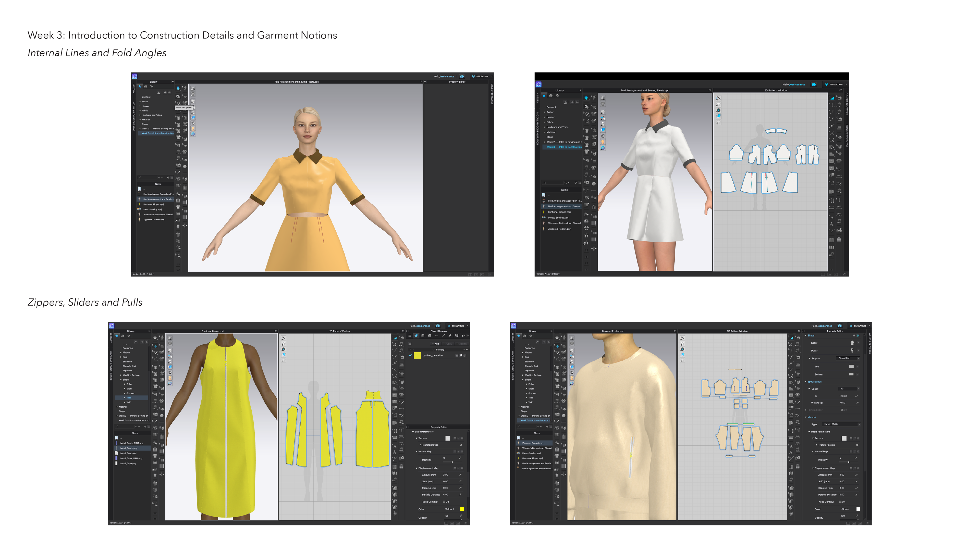Click Puller shape icon in Zippered Pocket Property Editor
The height and width of the screenshot is (551, 980).
[852, 350]
